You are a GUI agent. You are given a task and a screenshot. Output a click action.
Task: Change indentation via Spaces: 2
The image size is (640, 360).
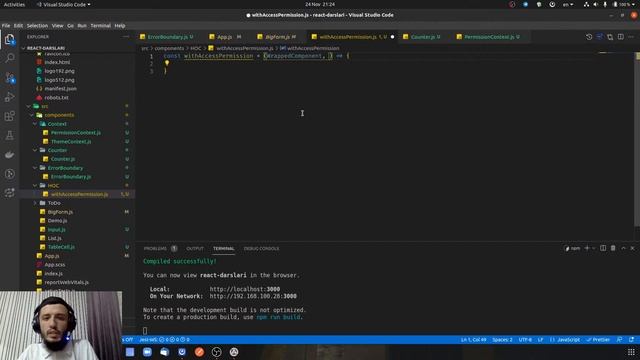pos(502,340)
